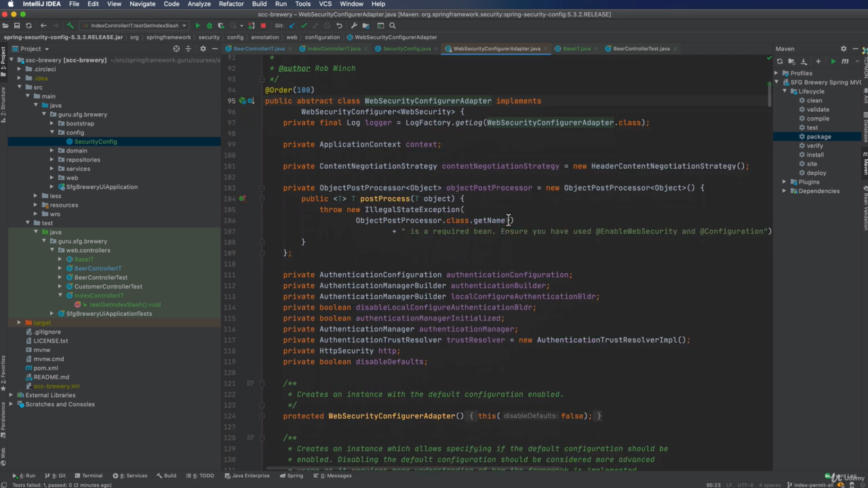Open the project settings wrench icon
The width and height of the screenshot is (868, 488).
tap(353, 26)
